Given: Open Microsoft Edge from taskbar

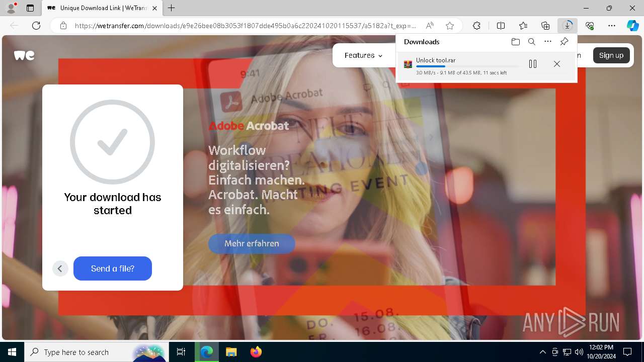Looking at the screenshot, I should click(x=207, y=352).
